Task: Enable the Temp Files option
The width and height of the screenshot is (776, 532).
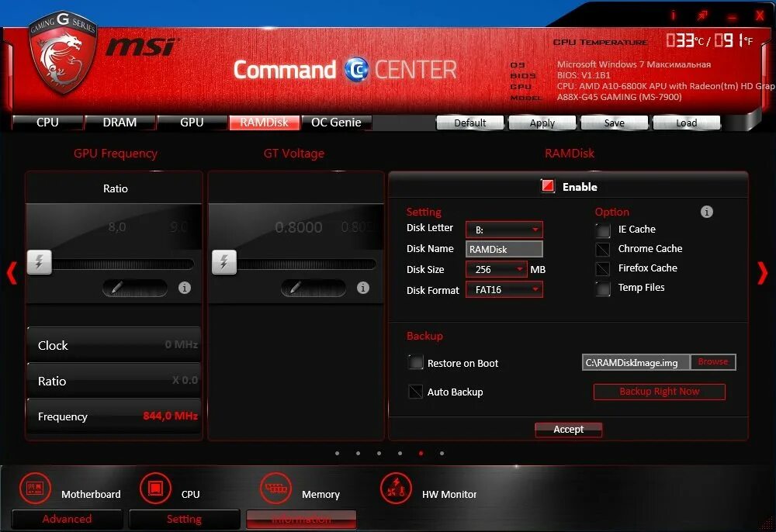Action: click(x=603, y=288)
